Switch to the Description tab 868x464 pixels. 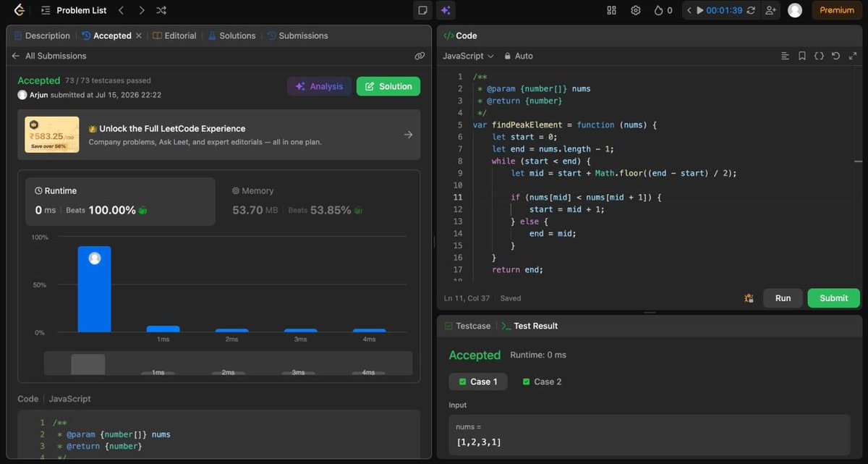click(42, 35)
